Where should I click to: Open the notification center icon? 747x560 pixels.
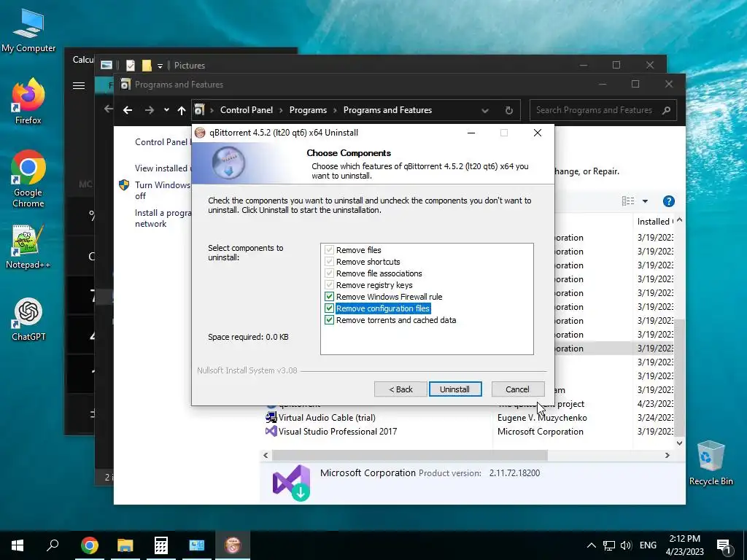[724, 545]
